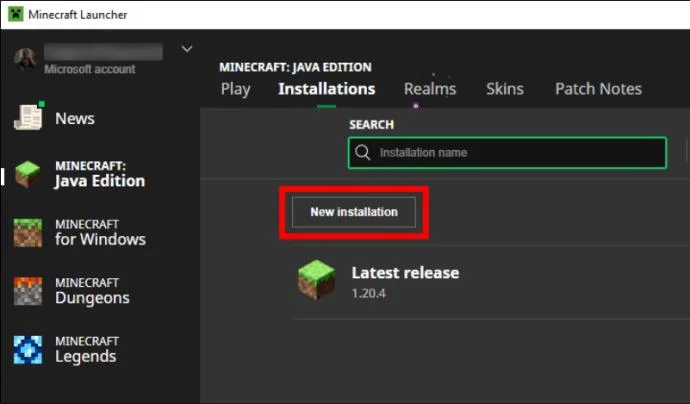Viewport: 690px width, 404px height.
Task: Open the account avatar picture
Action: [x=25, y=59]
